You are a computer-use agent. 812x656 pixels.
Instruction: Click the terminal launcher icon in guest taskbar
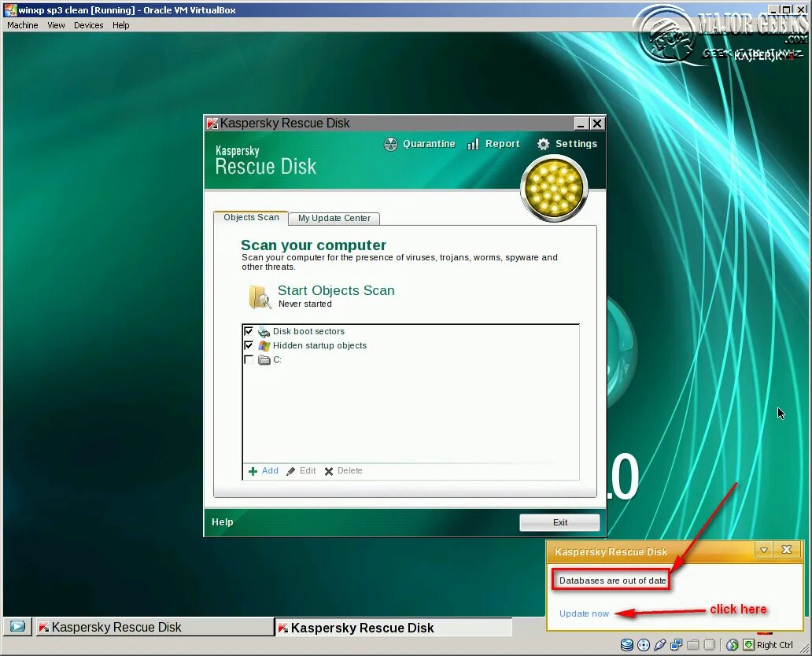[x=17, y=626]
